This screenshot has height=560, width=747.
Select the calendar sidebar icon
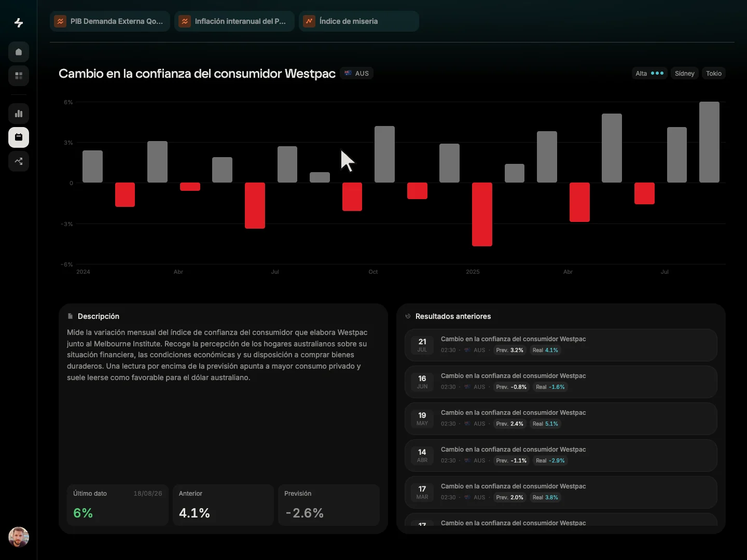point(19,137)
